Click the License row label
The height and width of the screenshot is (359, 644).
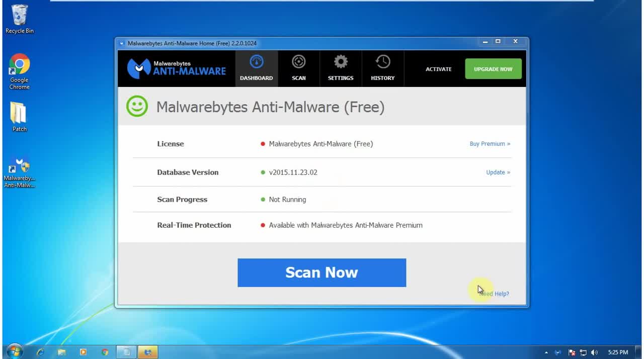pyautogui.click(x=171, y=144)
